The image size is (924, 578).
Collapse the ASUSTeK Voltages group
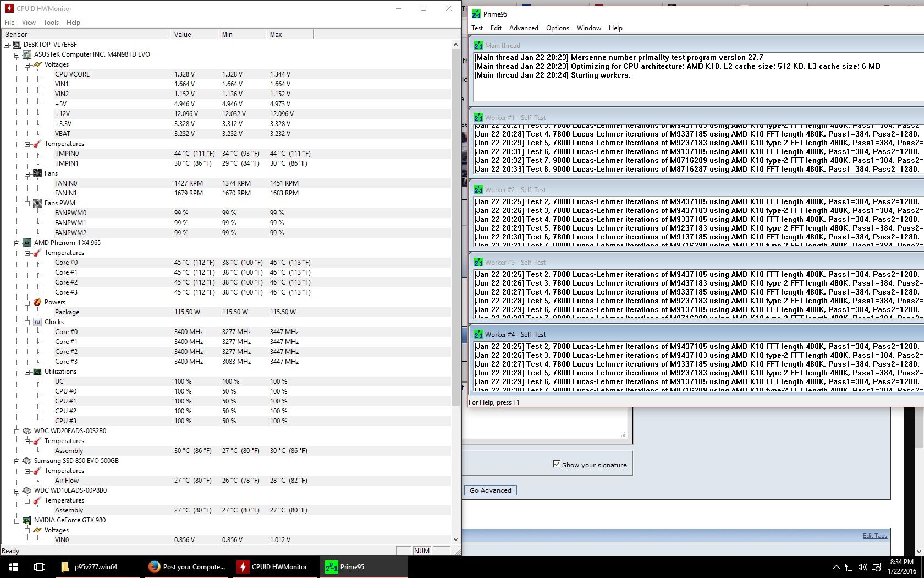point(27,64)
